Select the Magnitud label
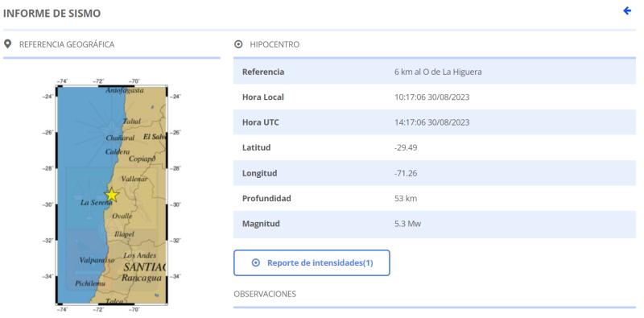This screenshot has width=644, height=318. click(x=261, y=224)
